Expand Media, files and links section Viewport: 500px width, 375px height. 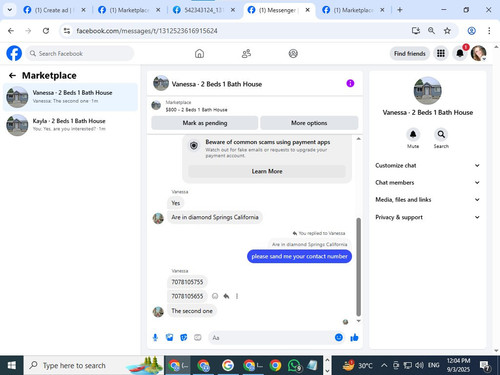tap(428, 200)
